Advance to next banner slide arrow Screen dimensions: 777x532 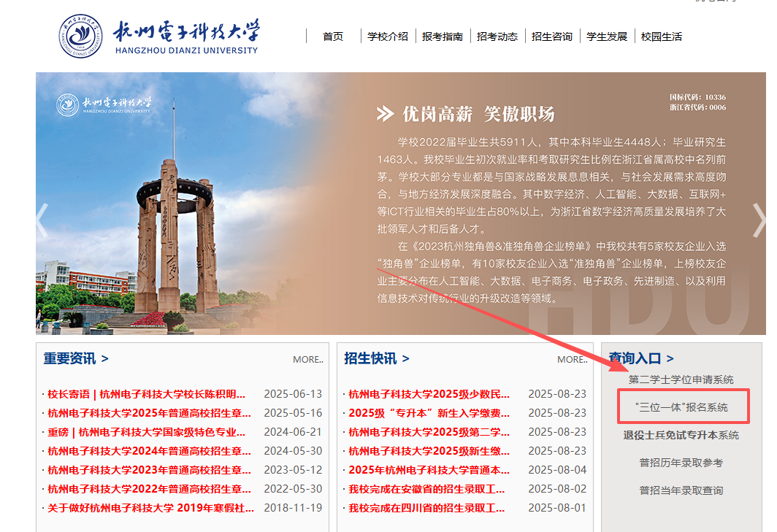[x=759, y=220]
